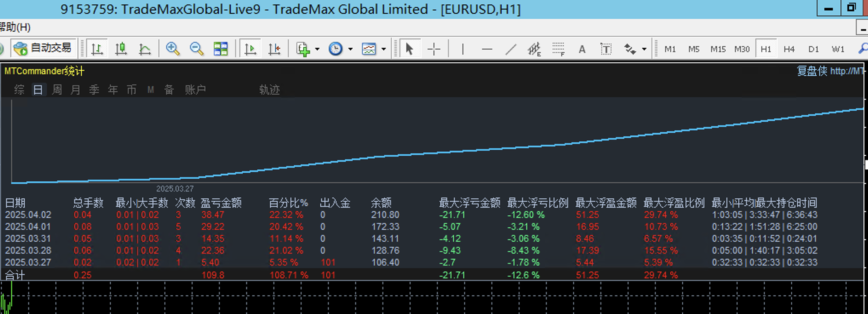Viewport: 868px width, 314px height.
Task: Select the vertical line drawing tool
Action: pyautogui.click(x=463, y=49)
